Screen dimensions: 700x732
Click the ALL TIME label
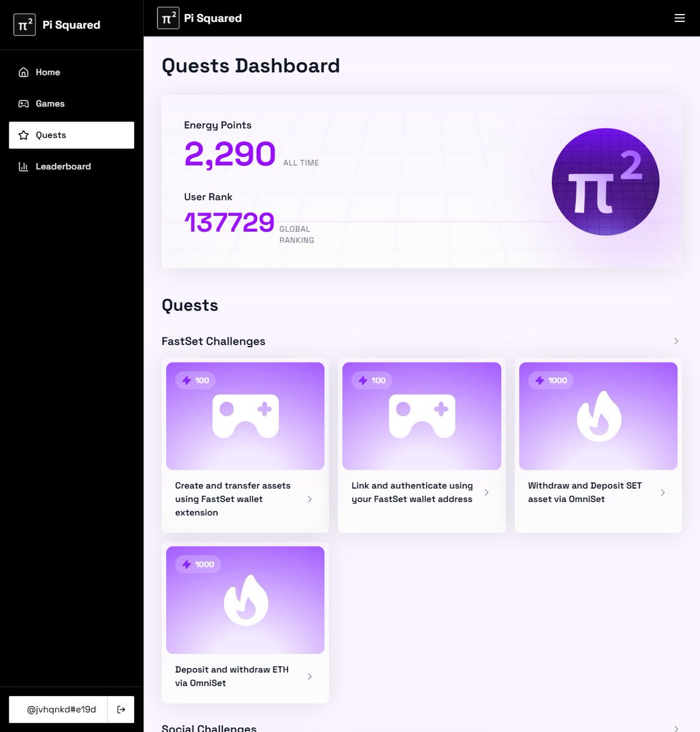[301, 163]
